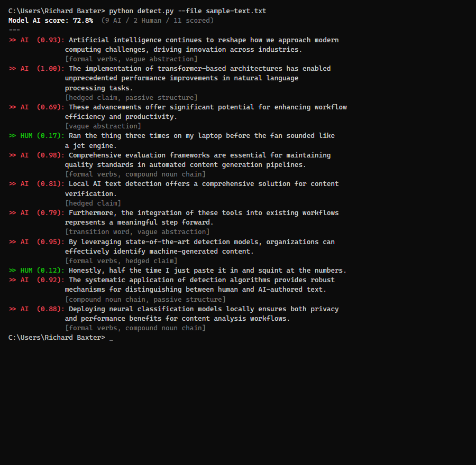Click the >> marker next to AI (0.98)

12,155
